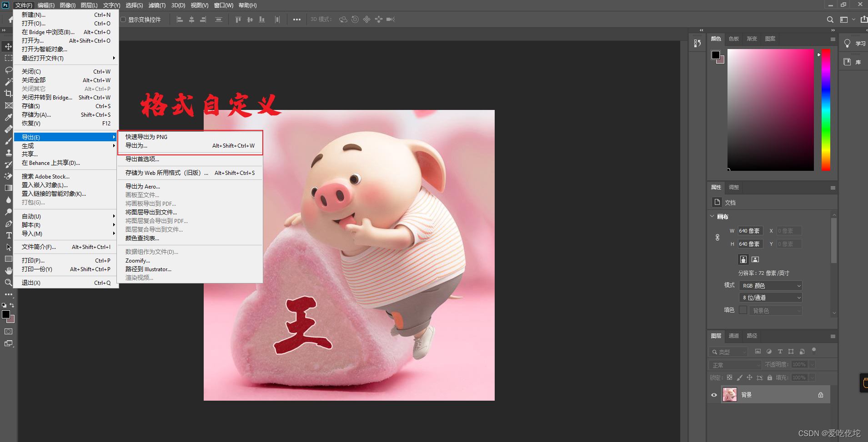868x442 pixels.
Task: Pick a color in the color field
Action: click(770, 109)
